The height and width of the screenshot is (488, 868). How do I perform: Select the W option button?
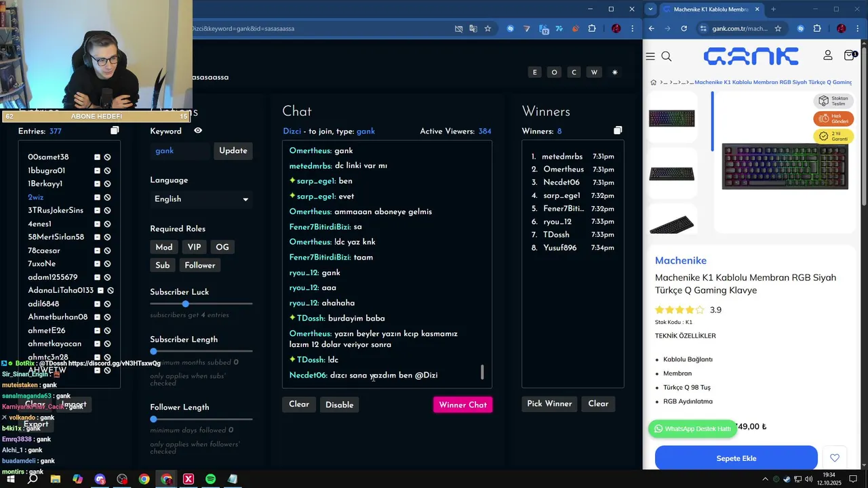click(x=595, y=73)
